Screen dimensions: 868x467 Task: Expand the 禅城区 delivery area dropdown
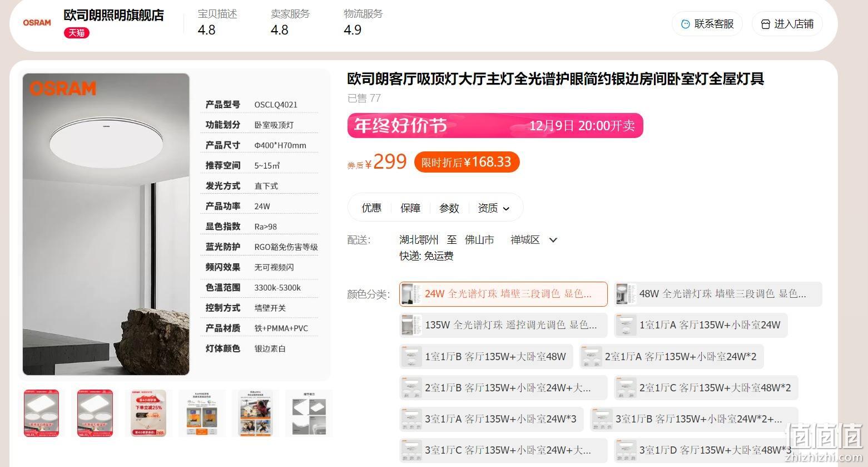pyautogui.click(x=553, y=240)
